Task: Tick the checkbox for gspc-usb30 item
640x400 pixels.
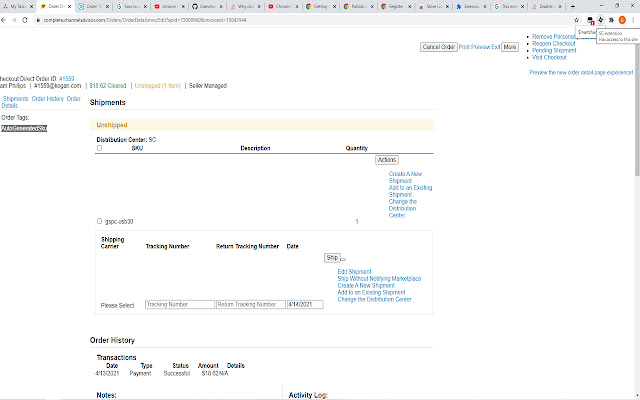Action: 99,221
